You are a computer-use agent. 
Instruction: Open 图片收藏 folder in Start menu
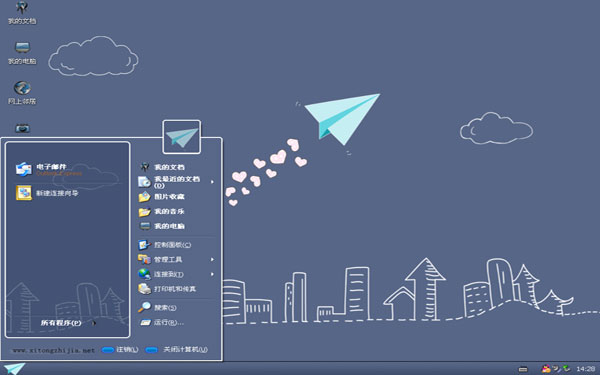tap(162, 197)
